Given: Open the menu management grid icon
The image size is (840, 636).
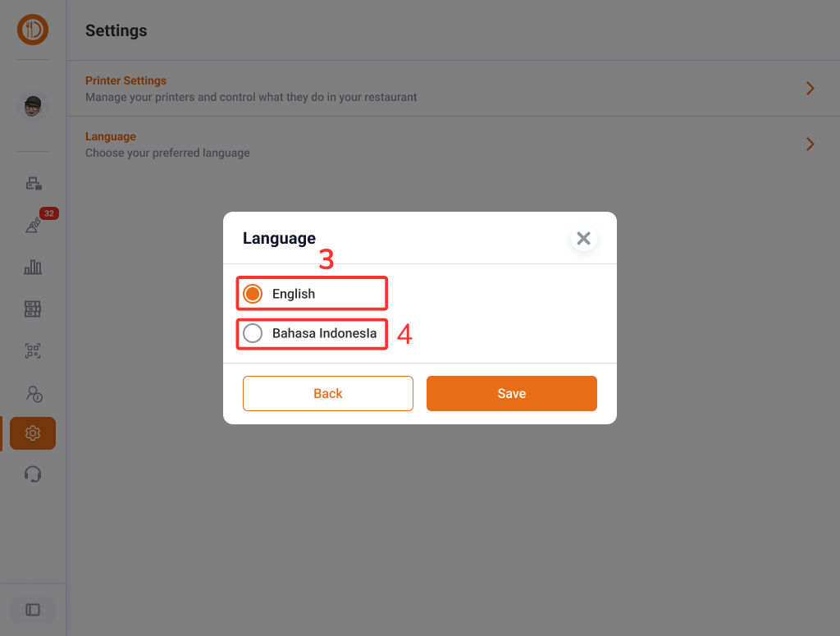Looking at the screenshot, I should coord(33,309).
